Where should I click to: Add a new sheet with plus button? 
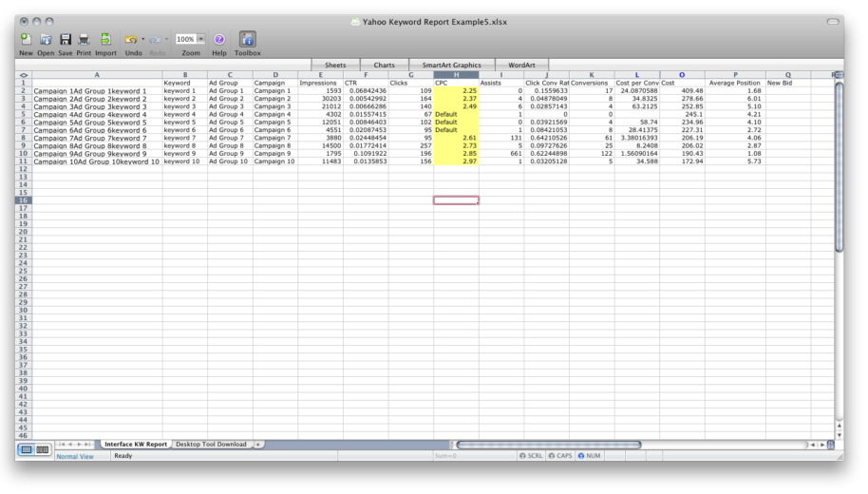pos(258,445)
